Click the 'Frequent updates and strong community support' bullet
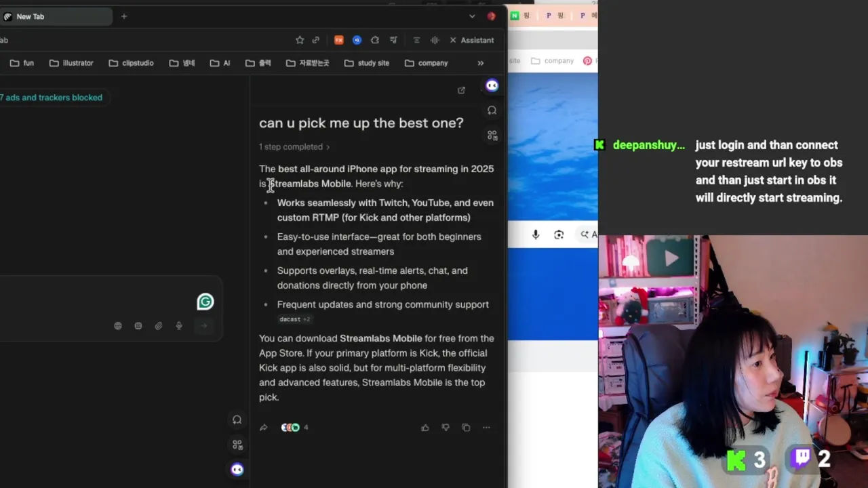 (x=382, y=304)
